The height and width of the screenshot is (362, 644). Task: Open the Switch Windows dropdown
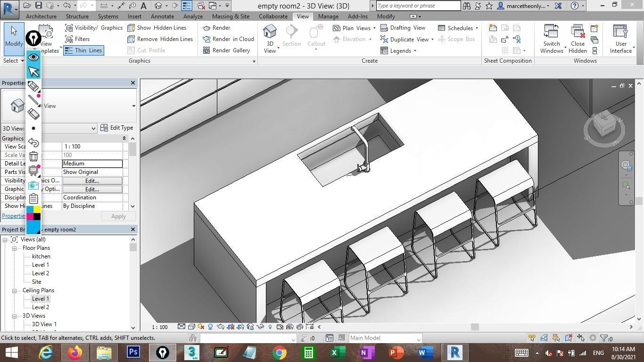[x=552, y=39]
